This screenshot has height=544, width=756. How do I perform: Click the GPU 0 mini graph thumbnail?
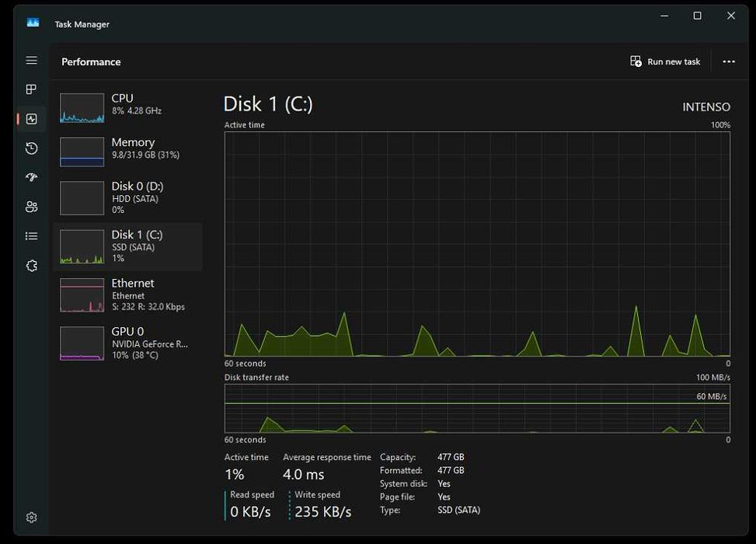click(82, 343)
